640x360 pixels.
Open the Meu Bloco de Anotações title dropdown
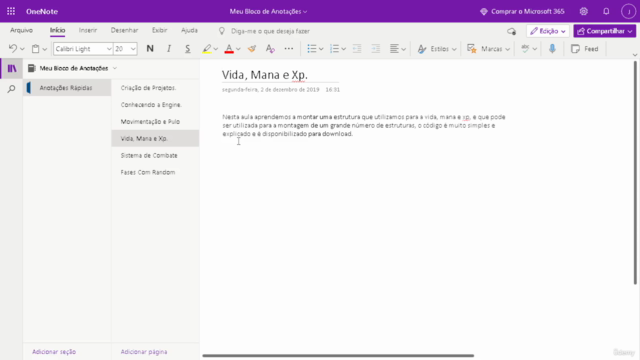268,11
